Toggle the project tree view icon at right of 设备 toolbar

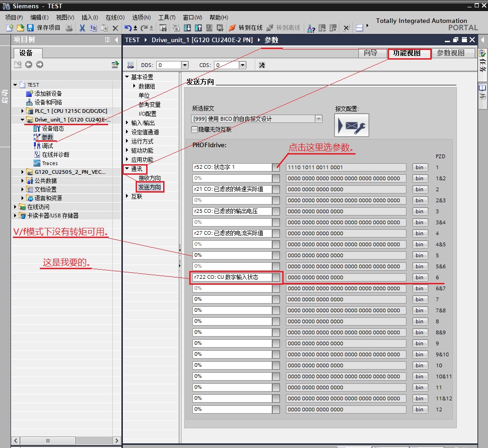[x=115, y=65]
